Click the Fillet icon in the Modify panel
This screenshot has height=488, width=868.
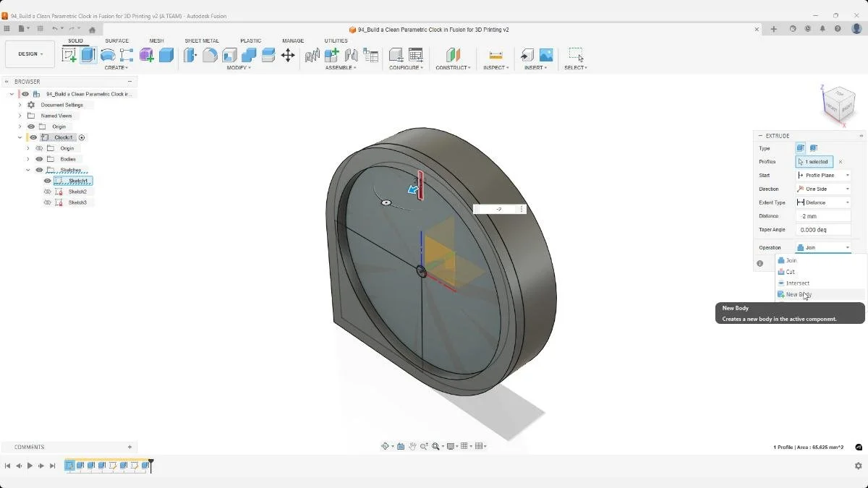click(210, 55)
